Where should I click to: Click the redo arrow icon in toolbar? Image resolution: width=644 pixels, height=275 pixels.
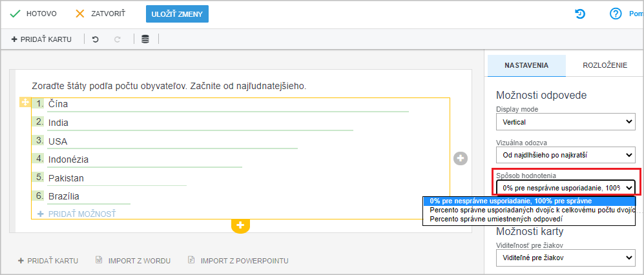pyautogui.click(x=118, y=39)
